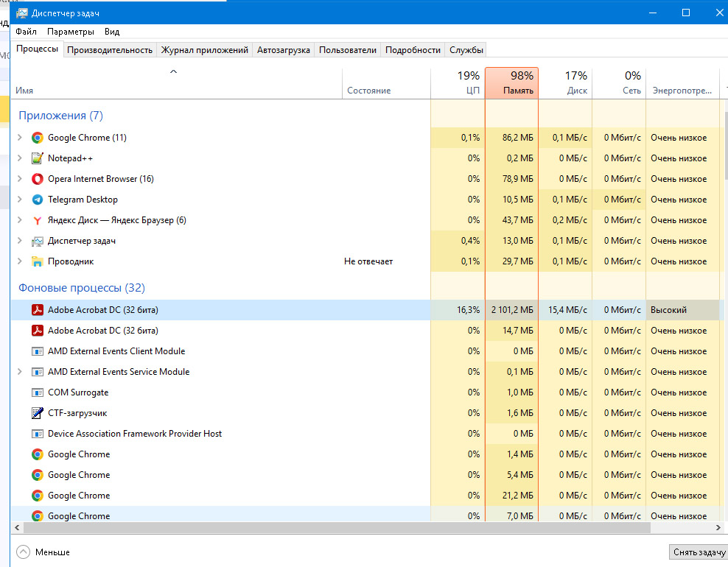728x567 pixels.
Task: Expand the Telegram Desktop group
Action: click(x=19, y=199)
